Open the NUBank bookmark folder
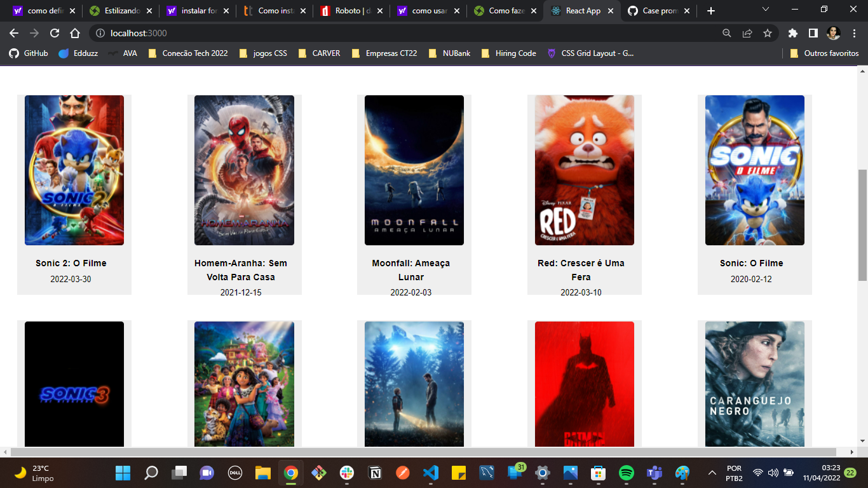 click(450, 53)
